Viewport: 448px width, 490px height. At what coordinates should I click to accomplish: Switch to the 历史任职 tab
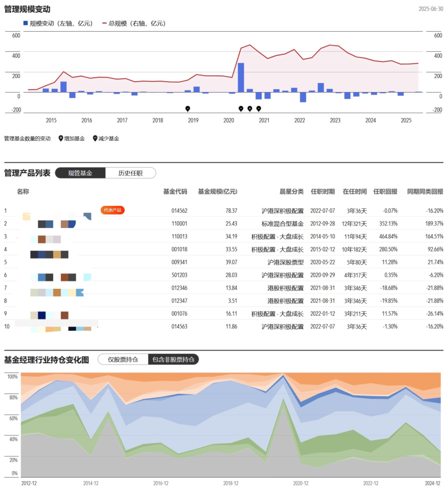pos(131,173)
